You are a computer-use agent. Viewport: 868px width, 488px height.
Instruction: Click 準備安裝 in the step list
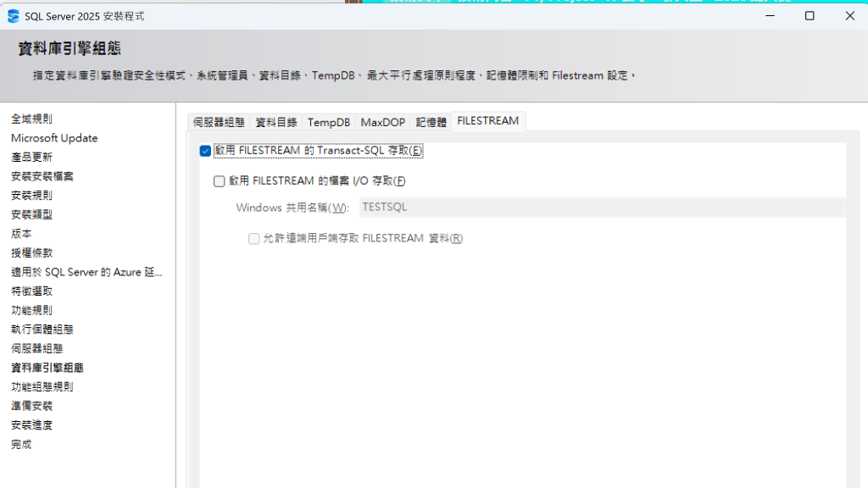[x=31, y=406]
